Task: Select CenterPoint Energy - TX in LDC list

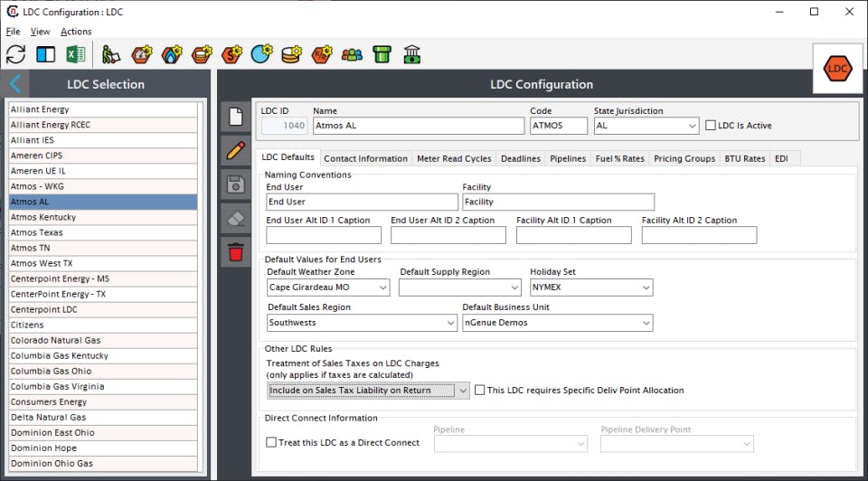Action: tap(103, 295)
